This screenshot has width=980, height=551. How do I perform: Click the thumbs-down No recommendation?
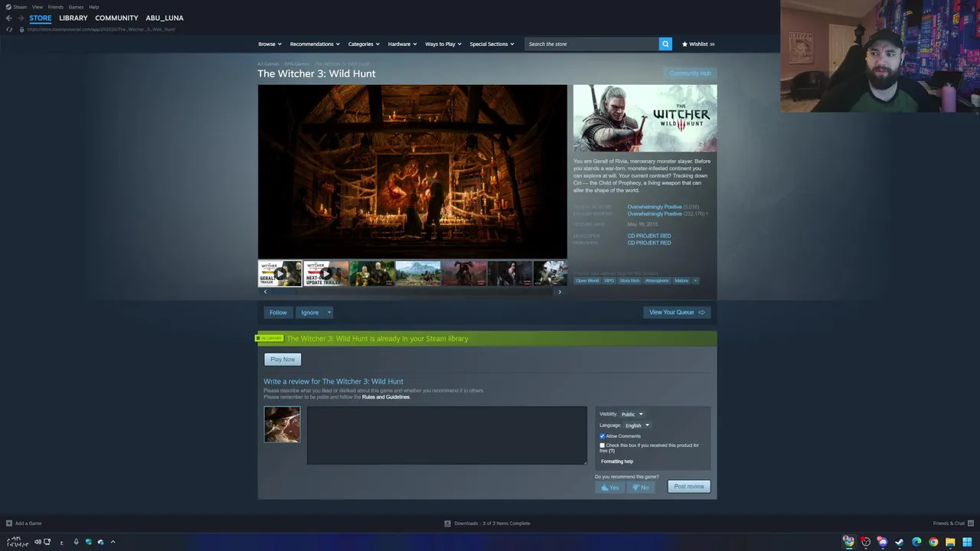tap(641, 487)
